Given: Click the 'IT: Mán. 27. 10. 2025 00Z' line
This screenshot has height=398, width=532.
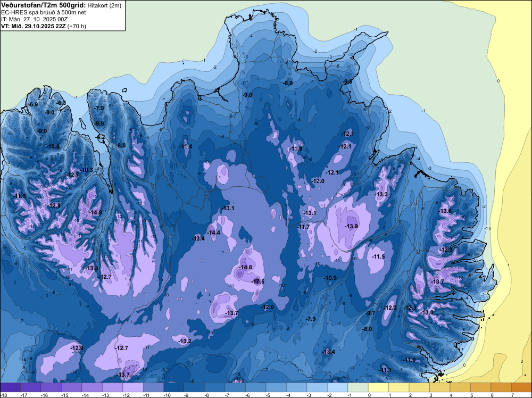Looking at the screenshot, I should [34, 19].
